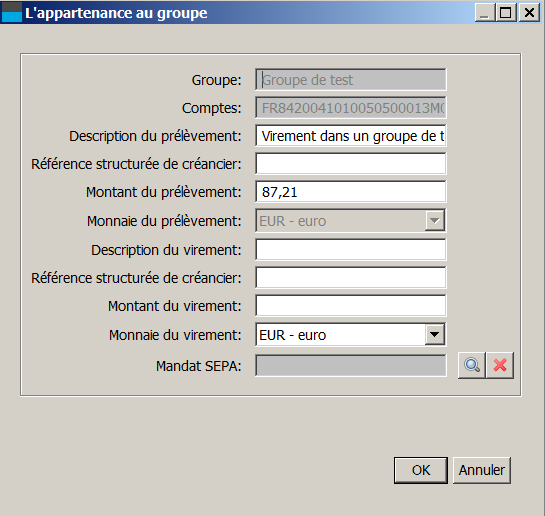Focus the first Référence structurée de créancier field

coord(350,164)
